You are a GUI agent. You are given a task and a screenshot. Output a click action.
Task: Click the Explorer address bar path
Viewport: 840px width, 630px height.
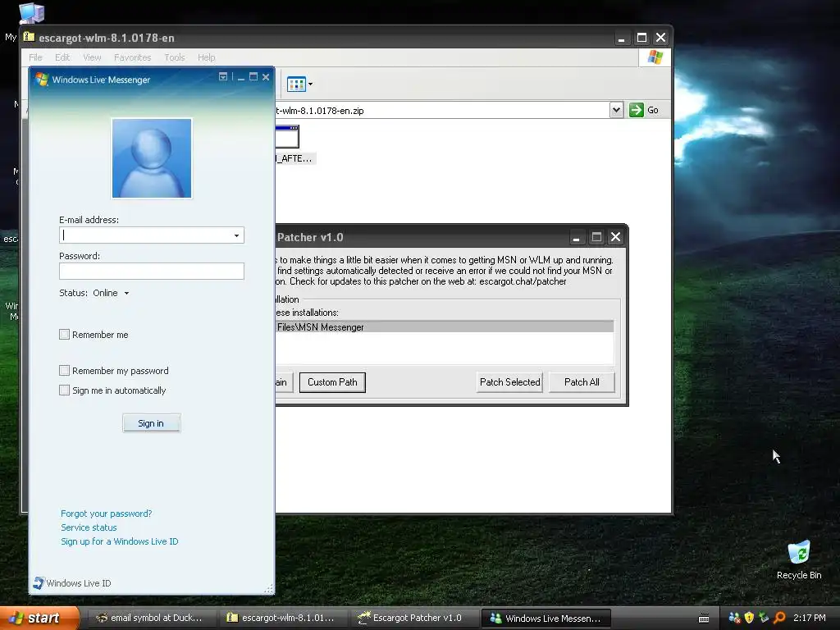[x=442, y=111]
